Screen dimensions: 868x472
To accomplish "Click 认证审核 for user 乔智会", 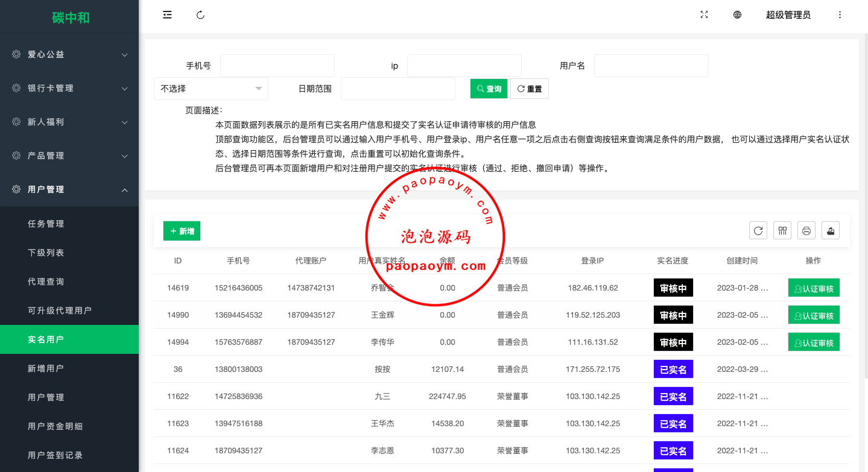I will pos(814,288).
